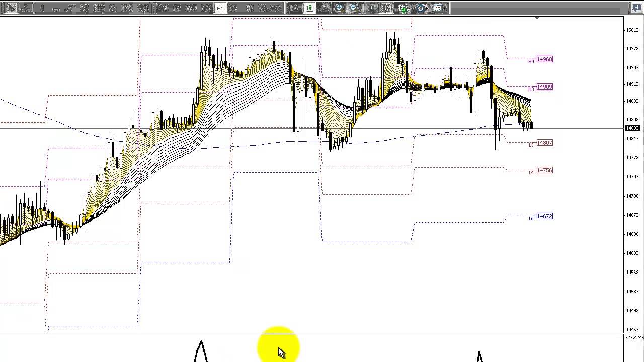
Task: Select the Text Label tool
Action: pos(126,8)
